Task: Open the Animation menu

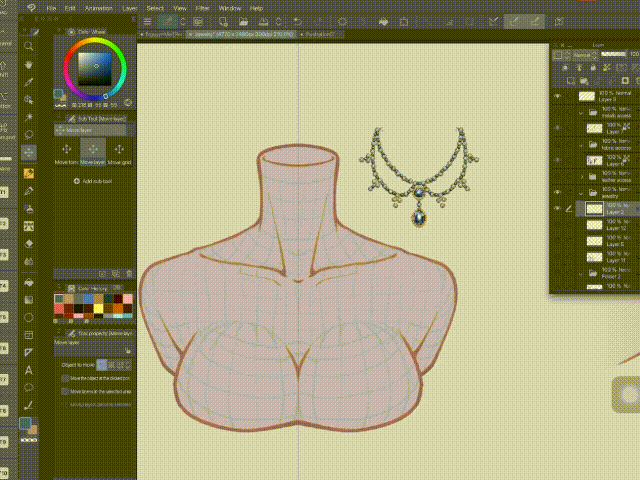Action: tap(98, 7)
